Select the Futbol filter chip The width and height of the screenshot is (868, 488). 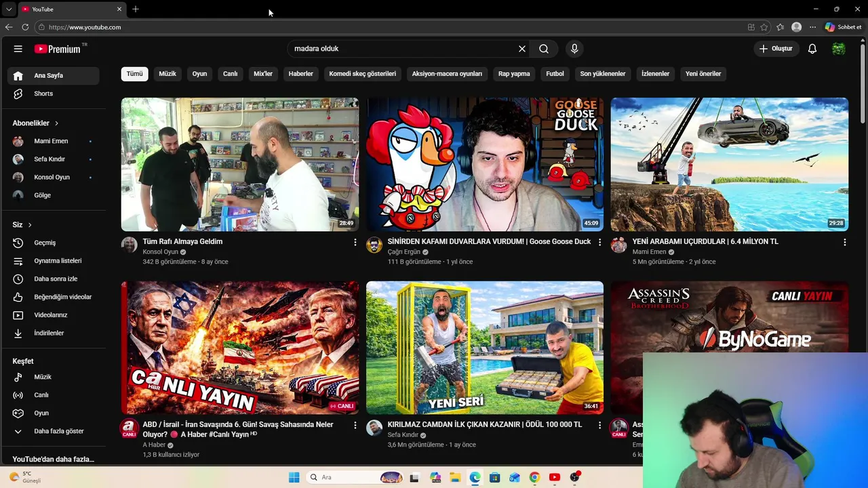[x=555, y=74]
